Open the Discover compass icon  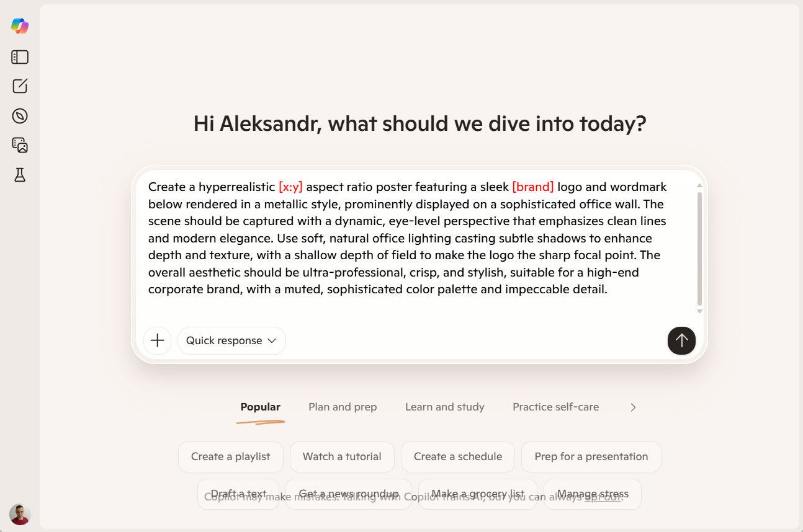[x=20, y=116]
